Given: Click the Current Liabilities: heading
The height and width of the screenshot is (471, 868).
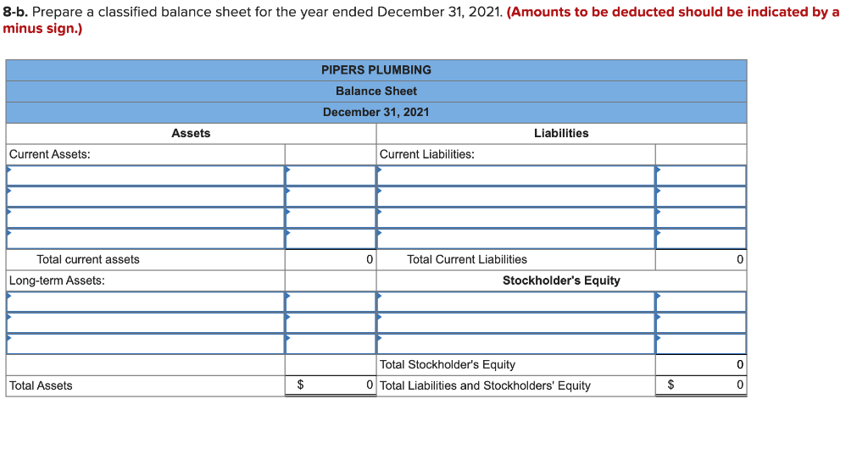Looking at the screenshot, I should [x=427, y=154].
